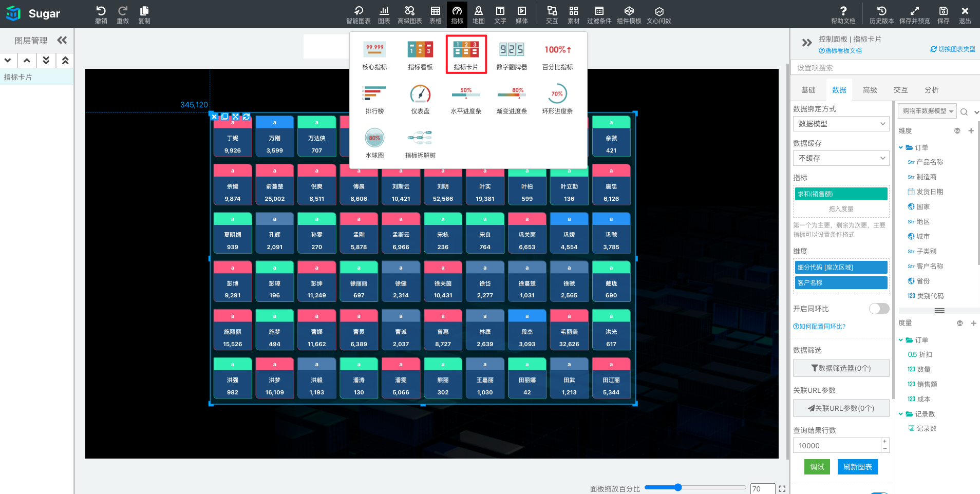Switch to the 数据 tab
Viewport: 980px width, 494px height.
839,90
